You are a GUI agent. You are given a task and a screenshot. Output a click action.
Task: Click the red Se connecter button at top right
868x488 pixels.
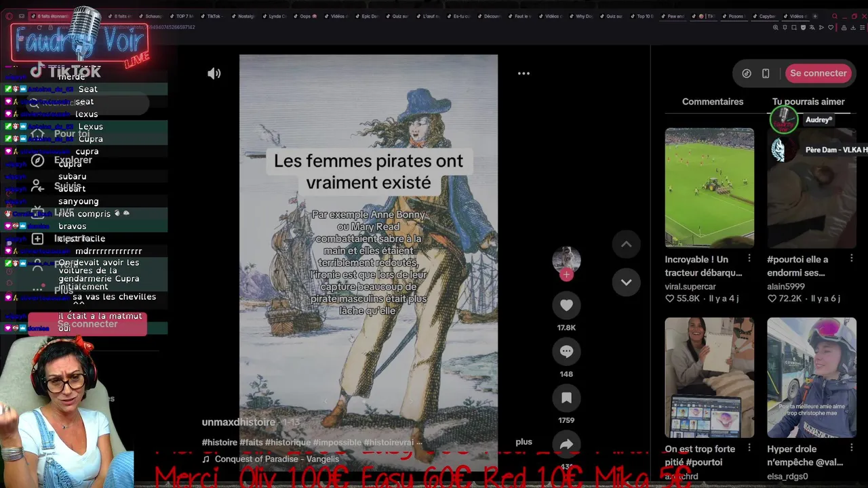click(x=818, y=73)
